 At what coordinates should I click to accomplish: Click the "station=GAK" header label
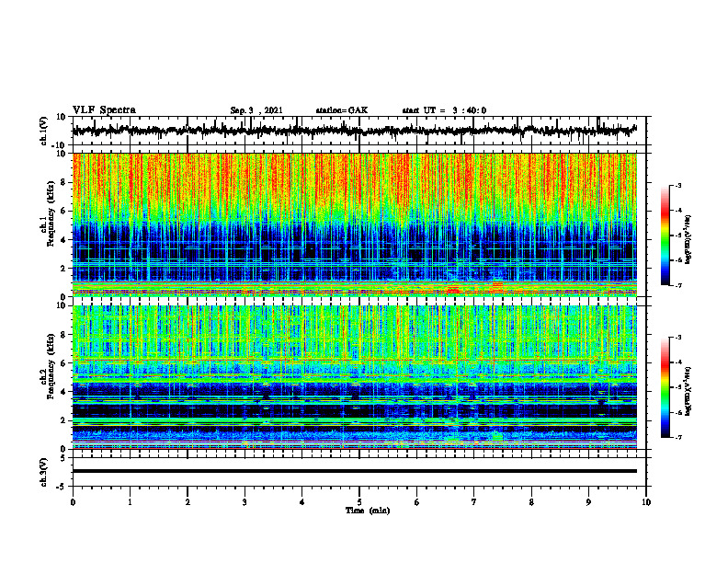click(x=342, y=110)
